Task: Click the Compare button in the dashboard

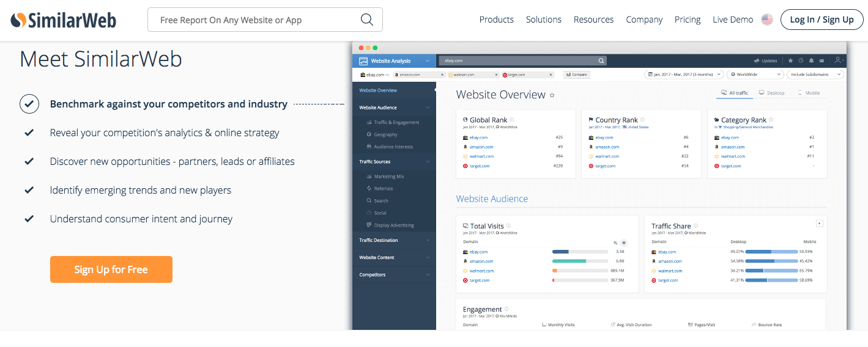Action: [576, 75]
